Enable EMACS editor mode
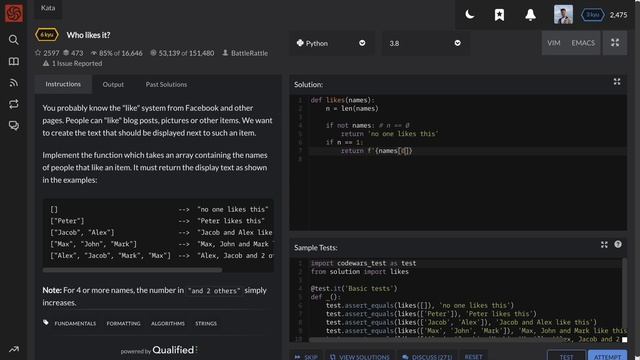 pos(583,43)
